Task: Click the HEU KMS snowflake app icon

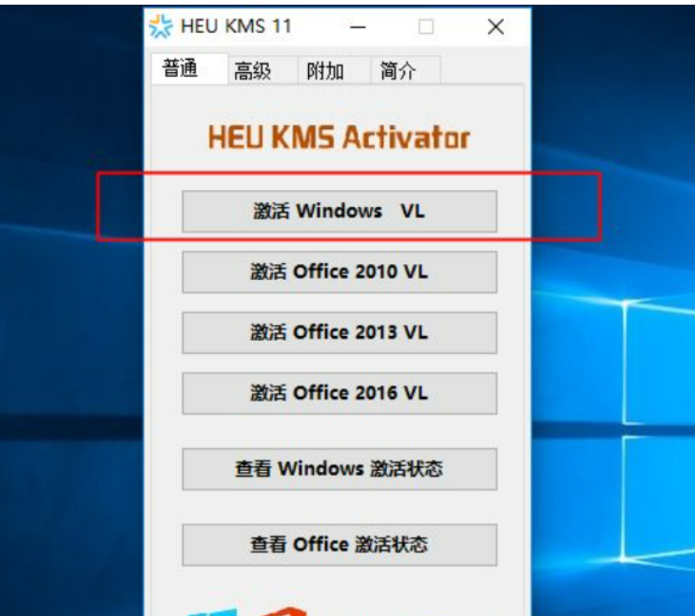Action: point(160,26)
